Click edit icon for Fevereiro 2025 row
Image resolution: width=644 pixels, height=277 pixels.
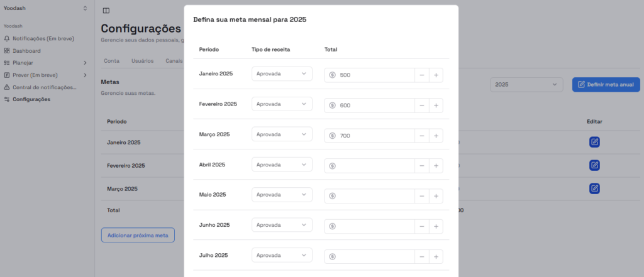(x=594, y=165)
